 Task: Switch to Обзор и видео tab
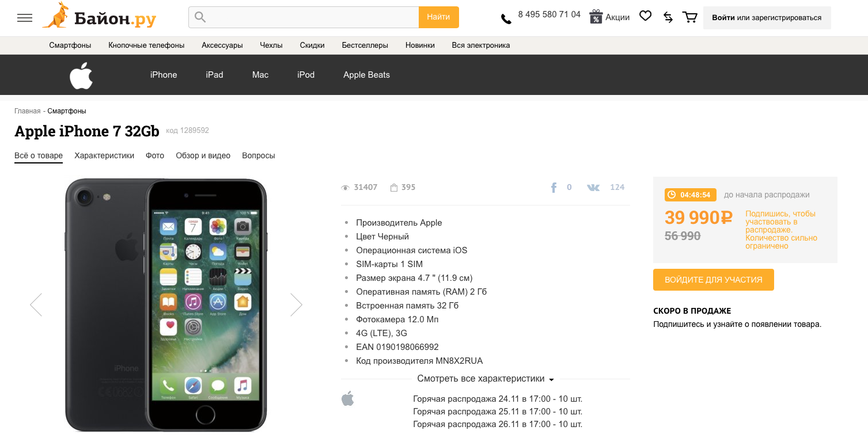tap(203, 155)
